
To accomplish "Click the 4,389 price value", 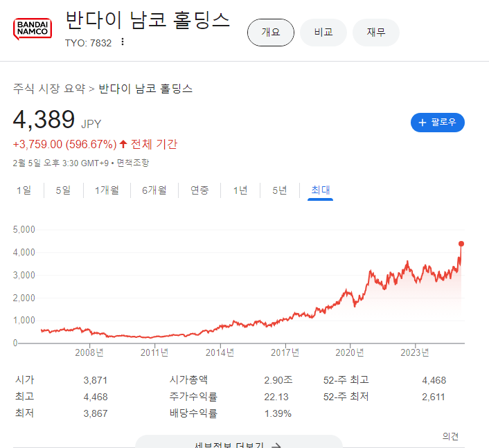I will (x=44, y=119).
